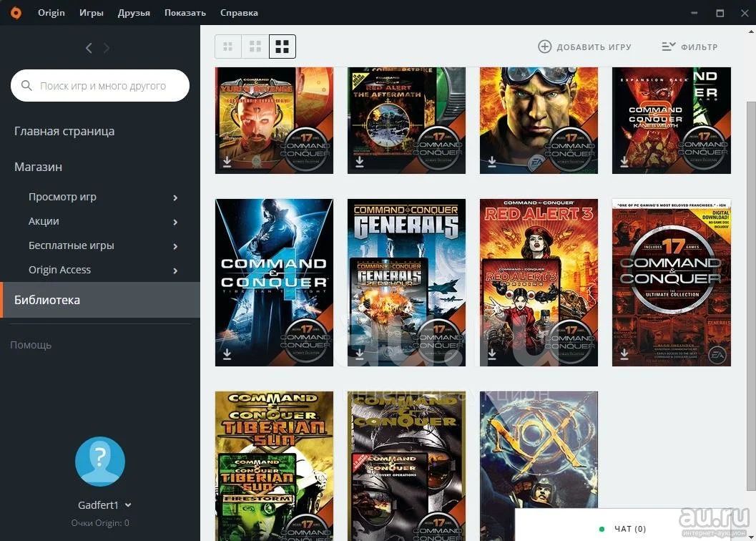Open Command & Conquer Covert Operations tile
The image size is (756, 541).
(x=406, y=466)
